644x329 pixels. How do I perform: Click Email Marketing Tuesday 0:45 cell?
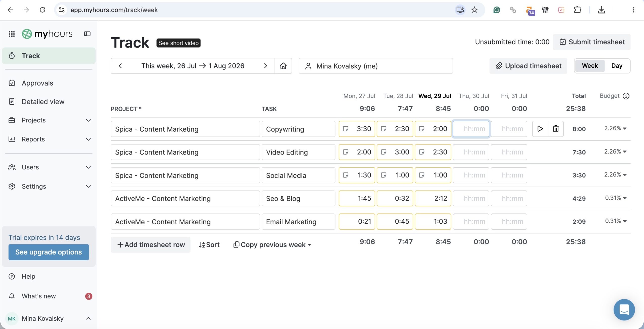395,222
